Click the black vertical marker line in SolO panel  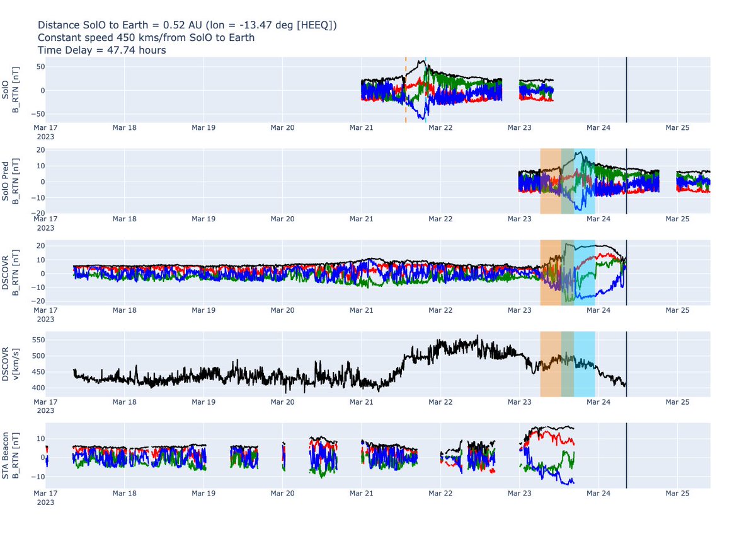click(x=626, y=90)
